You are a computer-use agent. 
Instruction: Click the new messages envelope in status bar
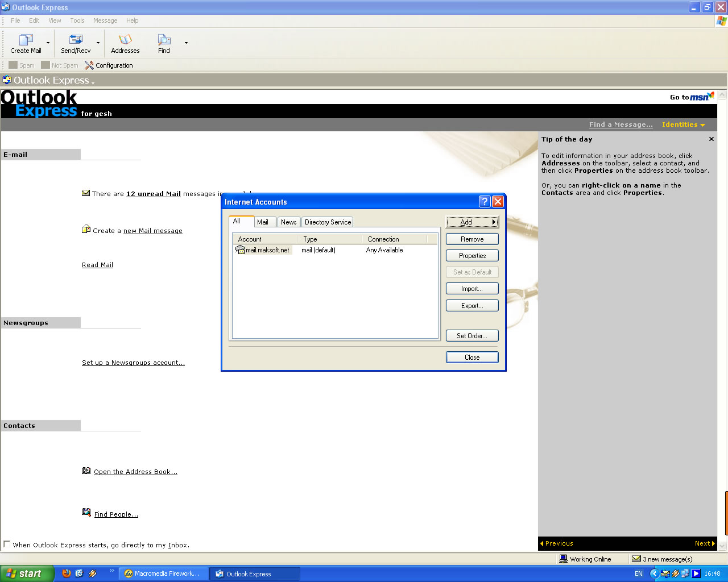tap(636, 559)
